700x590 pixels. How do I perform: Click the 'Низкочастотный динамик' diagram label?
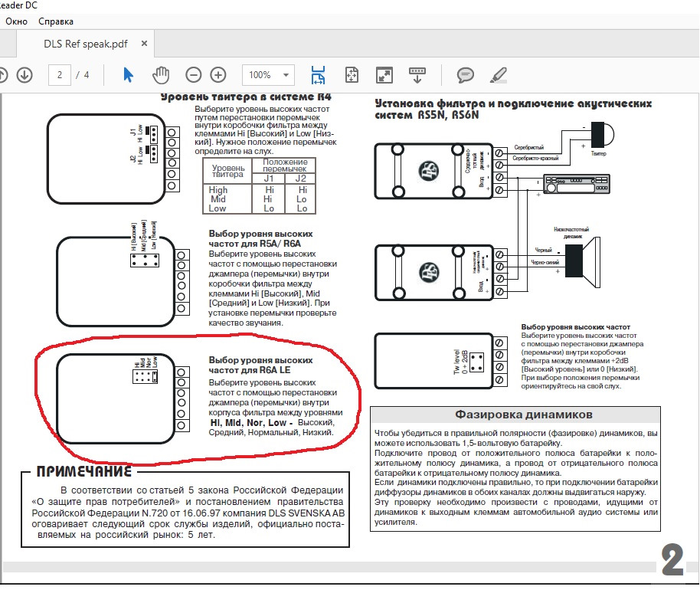(x=571, y=233)
